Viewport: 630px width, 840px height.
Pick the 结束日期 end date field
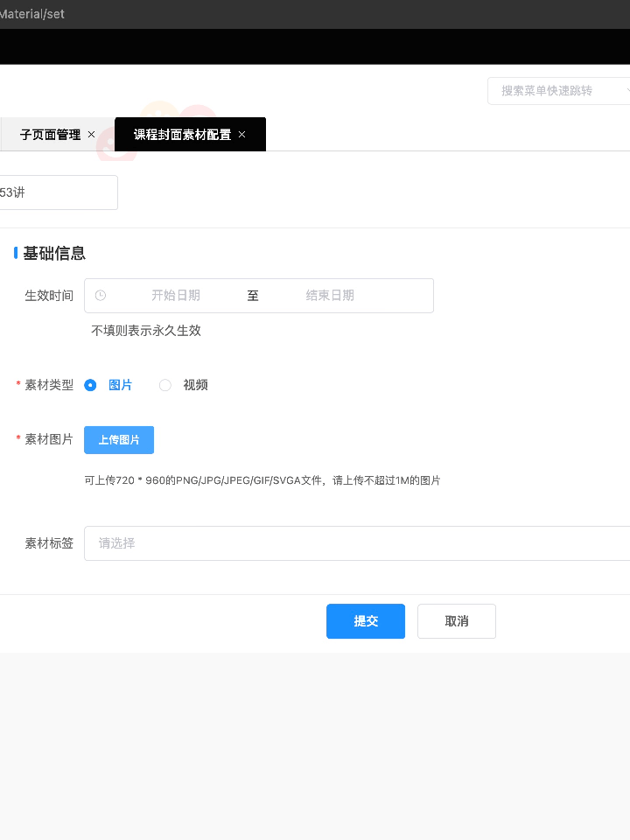pyautogui.click(x=330, y=296)
